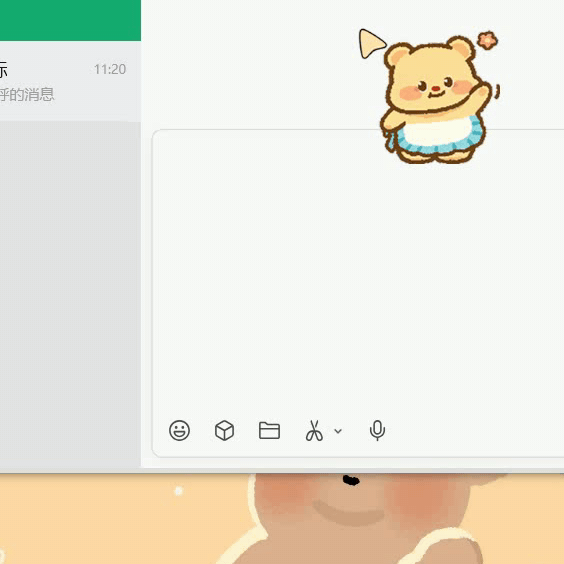Click the desktop wallpaper bear's black nose
Image resolution: width=564 pixels, height=564 pixels.
[x=351, y=480]
